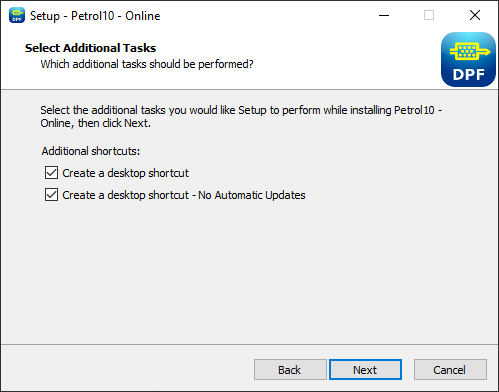Proceed with the Next button
This screenshot has width=499, height=392.
click(x=365, y=370)
